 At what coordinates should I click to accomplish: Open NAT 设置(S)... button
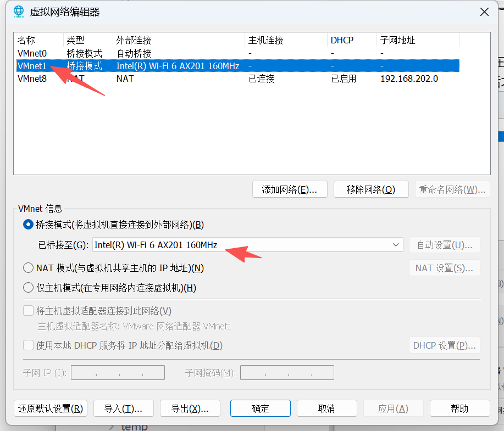[445, 268]
